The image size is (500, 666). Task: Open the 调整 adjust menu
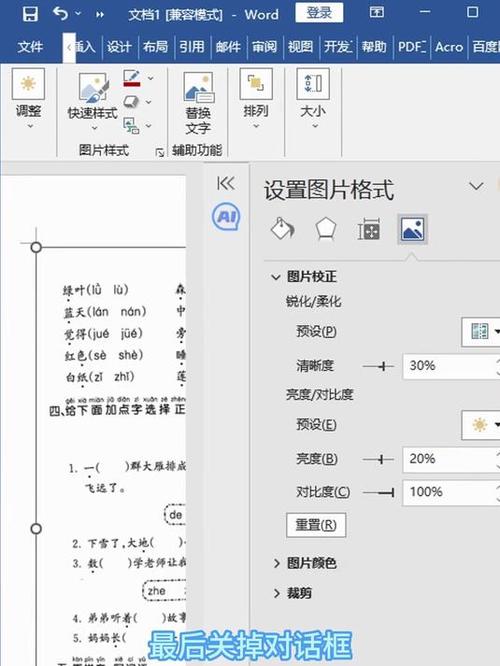28,99
